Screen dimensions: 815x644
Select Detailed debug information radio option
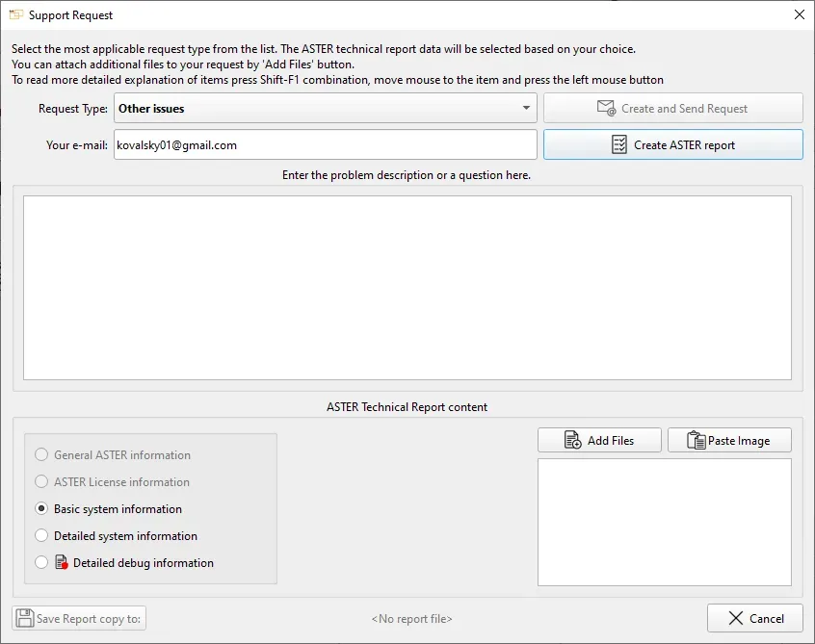coord(41,563)
